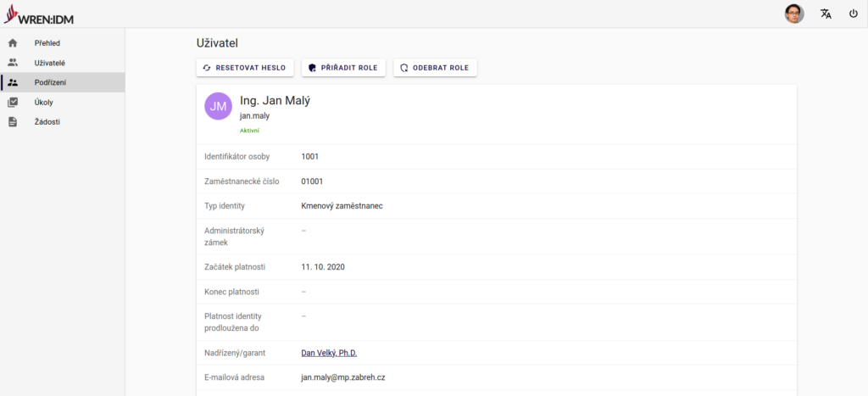Click the Přiřadit role button
The width and height of the screenshot is (868, 396).
[x=344, y=68]
